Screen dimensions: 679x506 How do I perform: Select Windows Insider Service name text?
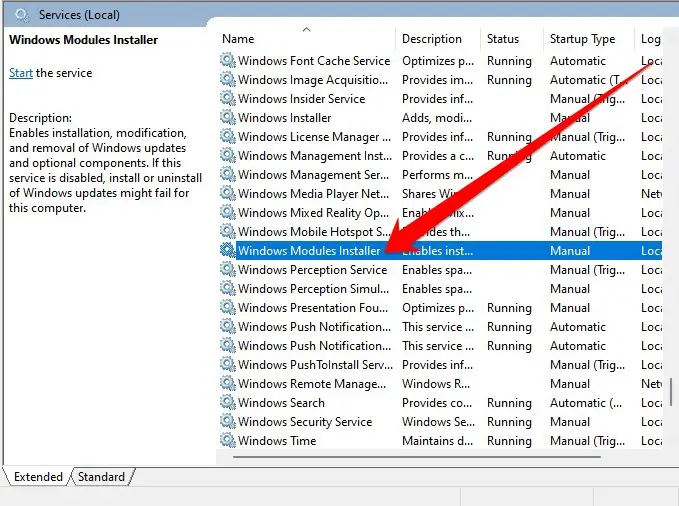coord(301,99)
